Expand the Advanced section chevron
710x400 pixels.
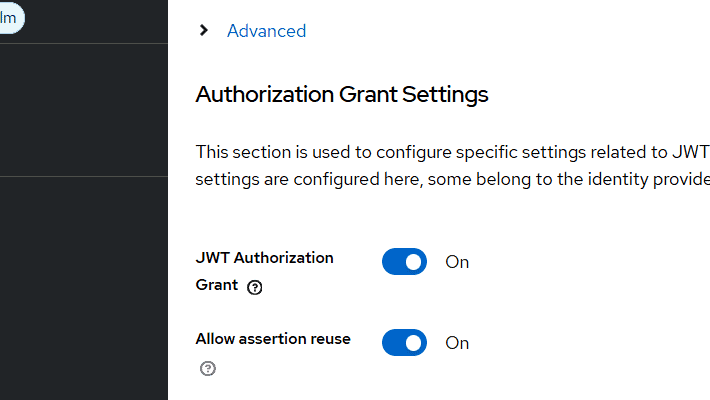(204, 30)
